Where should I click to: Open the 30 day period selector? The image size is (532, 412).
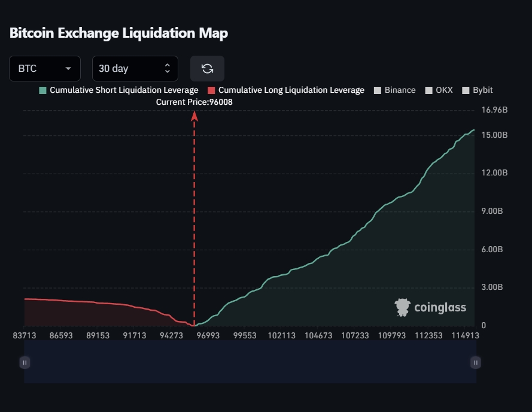(x=135, y=68)
